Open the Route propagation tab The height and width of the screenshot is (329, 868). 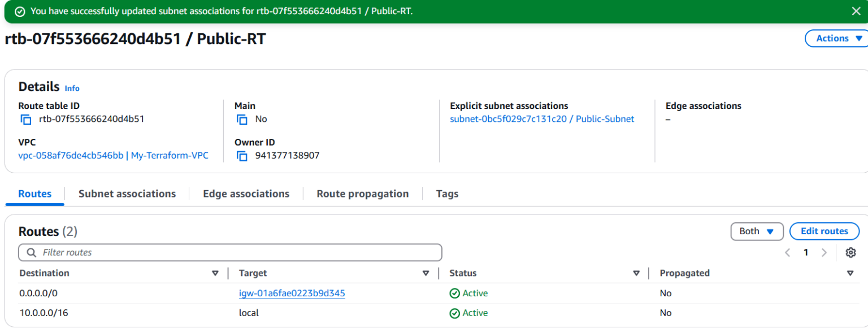click(x=362, y=194)
